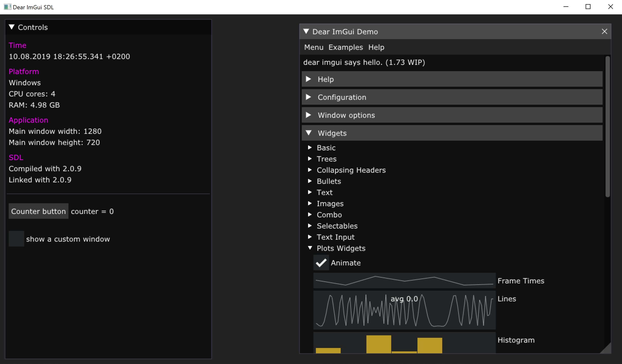Screen dimensions: 622x364
Task: Collapse the Widgets header
Action: pos(452,133)
